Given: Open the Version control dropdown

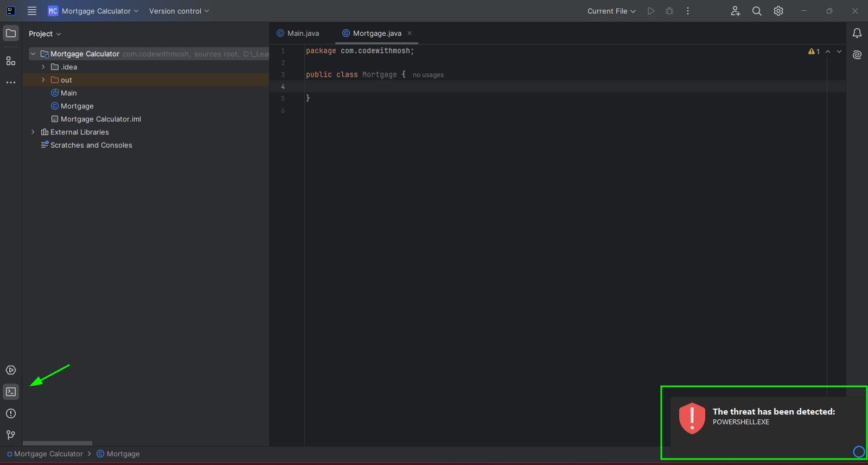Looking at the screenshot, I should (x=179, y=11).
